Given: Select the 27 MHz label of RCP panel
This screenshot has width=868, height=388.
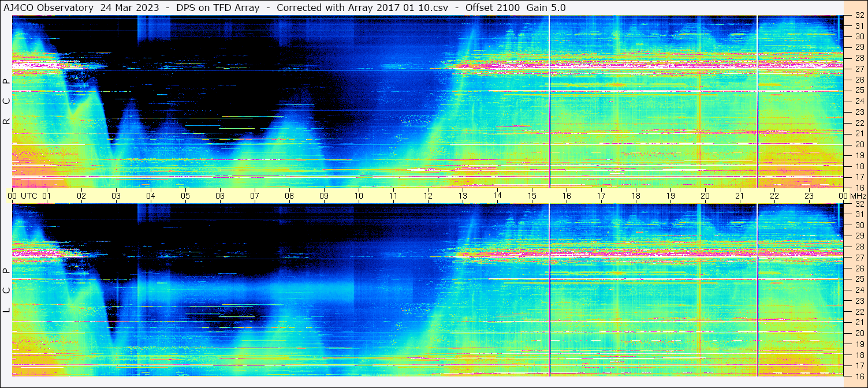Looking at the screenshot, I should (x=859, y=69).
